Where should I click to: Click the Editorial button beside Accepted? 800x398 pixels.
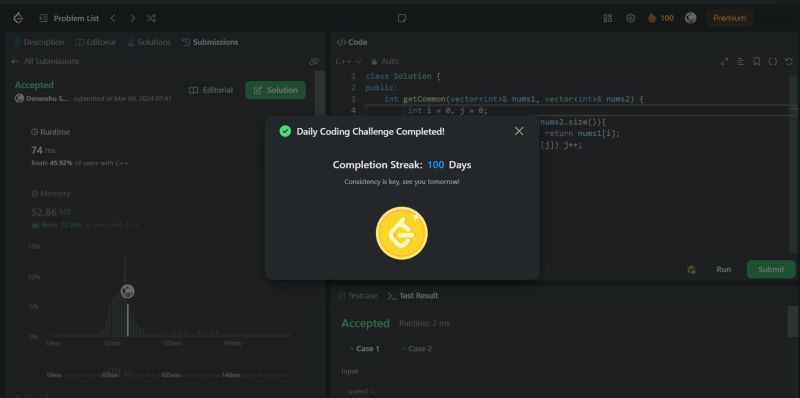(211, 90)
